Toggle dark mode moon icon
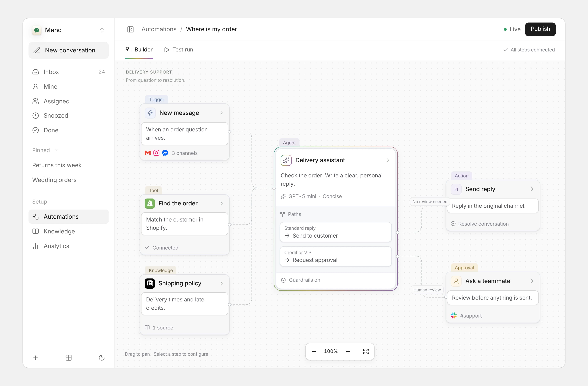The width and height of the screenshot is (588, 386). click(x=102, y=358)
